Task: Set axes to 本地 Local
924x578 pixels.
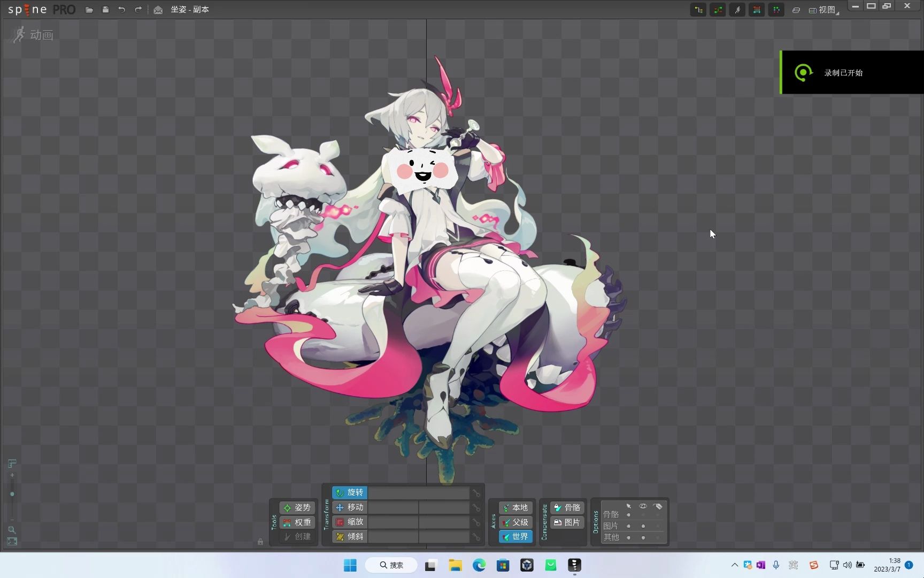Action: 515,507
